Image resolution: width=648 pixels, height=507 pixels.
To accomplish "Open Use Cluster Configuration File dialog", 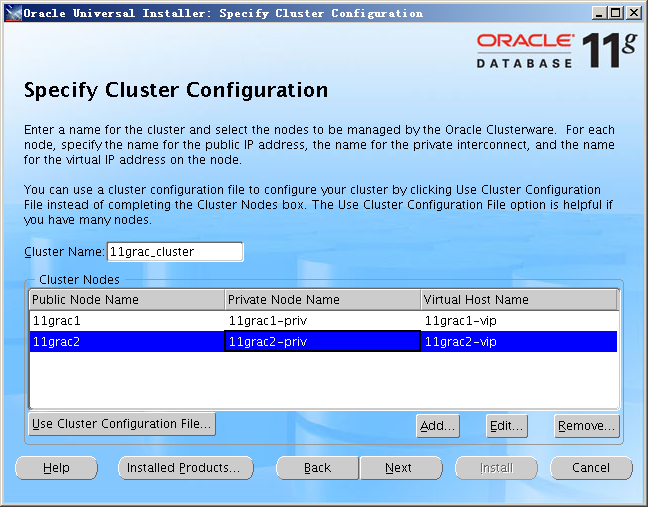I will coord(122,424).
